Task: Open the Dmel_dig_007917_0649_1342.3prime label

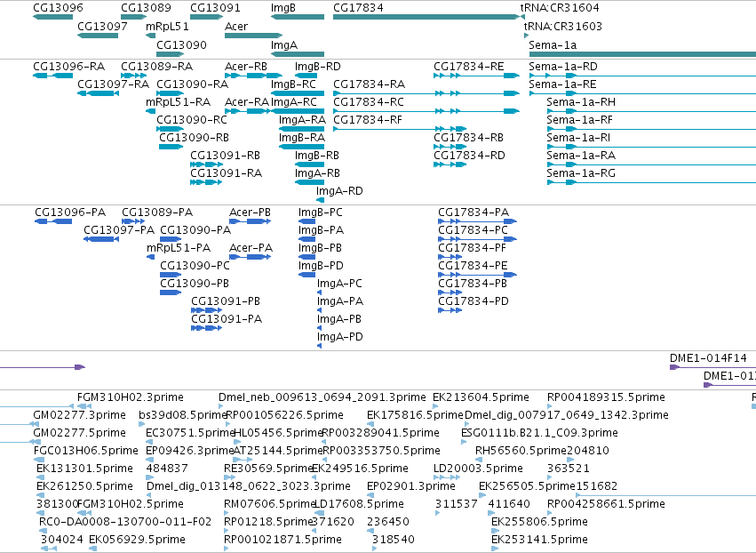Action: pyautogui.click(x=567, y=415)
